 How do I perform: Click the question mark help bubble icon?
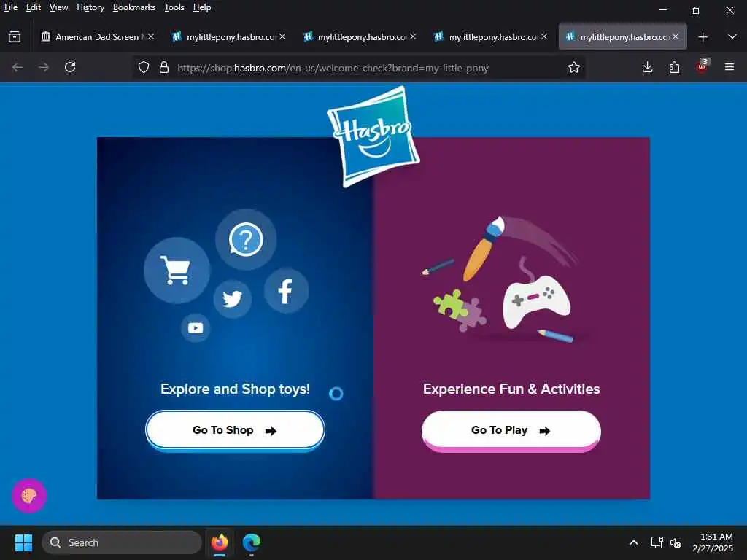point(246,239)
